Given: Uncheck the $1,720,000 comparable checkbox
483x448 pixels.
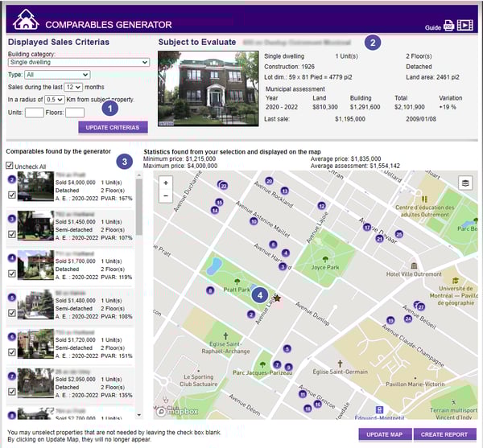Looking at the screenshot, I should [12, 352].
